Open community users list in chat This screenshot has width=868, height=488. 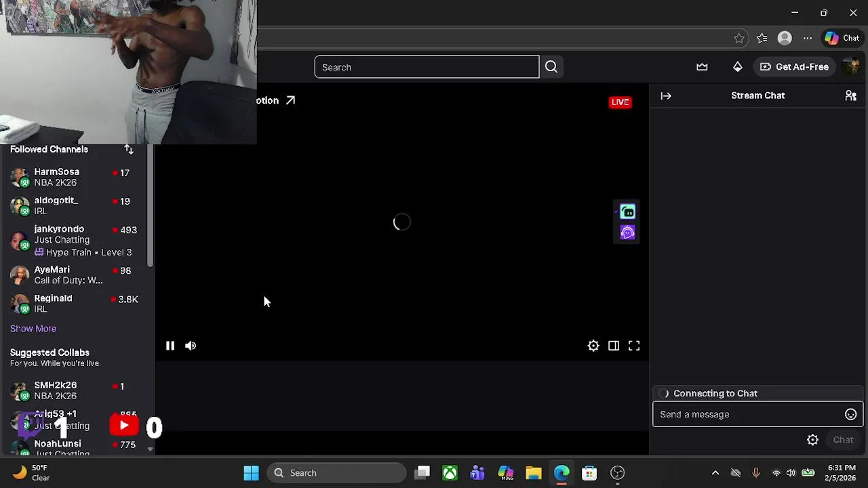pyautogui.click(x=850, y=96)
